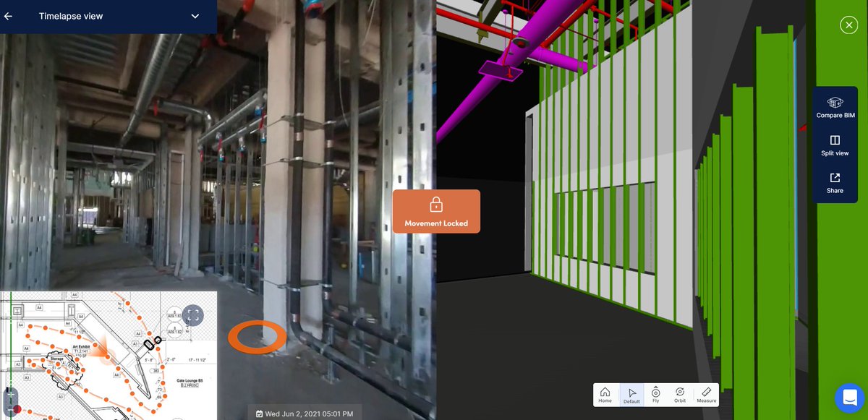Screen dimensions: 868x420
Task: Open the support chat bubble
Action: point(849,397)
